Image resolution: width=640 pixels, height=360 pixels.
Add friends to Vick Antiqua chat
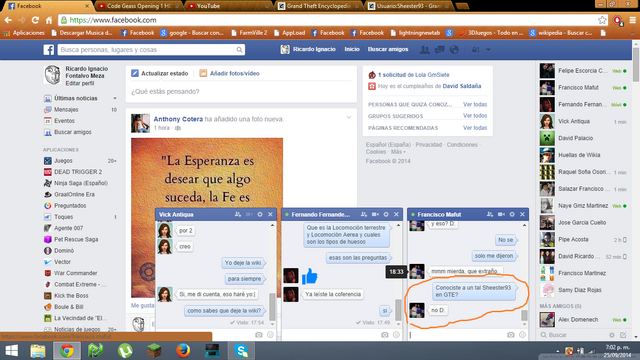238,214
